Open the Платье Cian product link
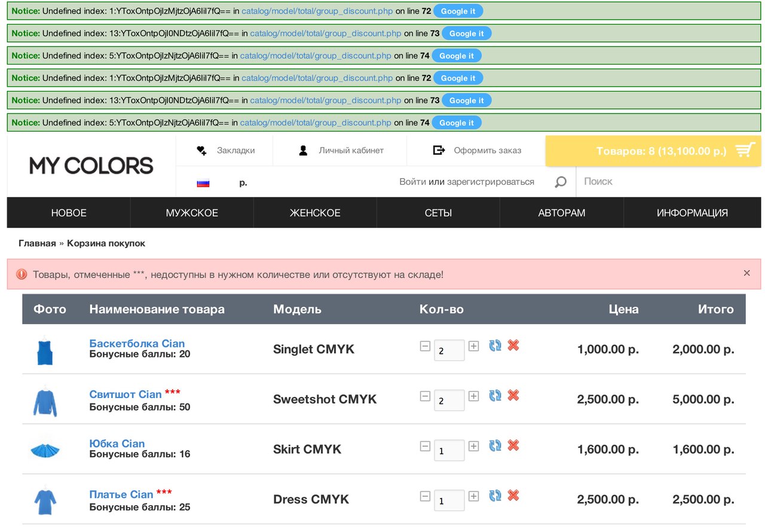 click(x=121, y=494)
